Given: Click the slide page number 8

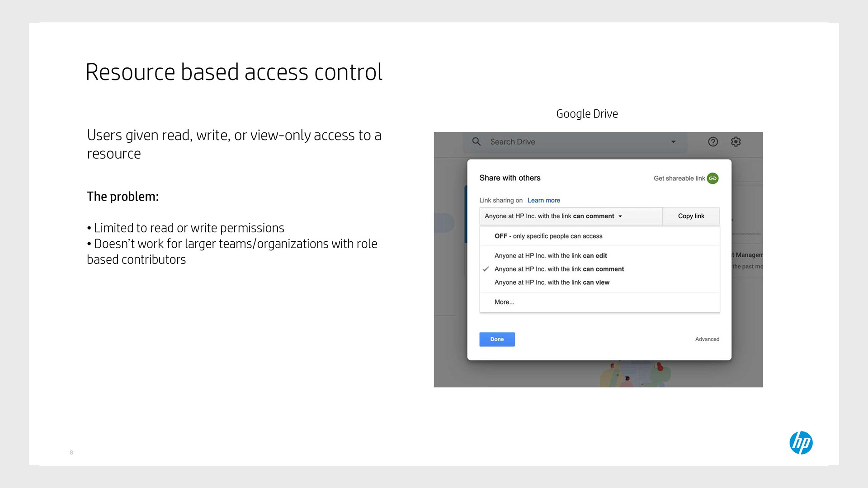Looking at the screenshot, I should tap(71, 452).
